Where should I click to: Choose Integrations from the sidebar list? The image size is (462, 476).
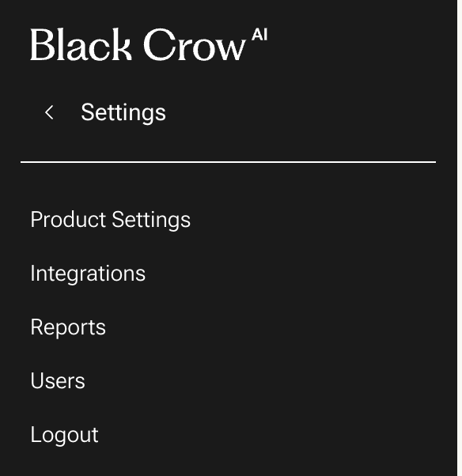[x=88, y=274]
